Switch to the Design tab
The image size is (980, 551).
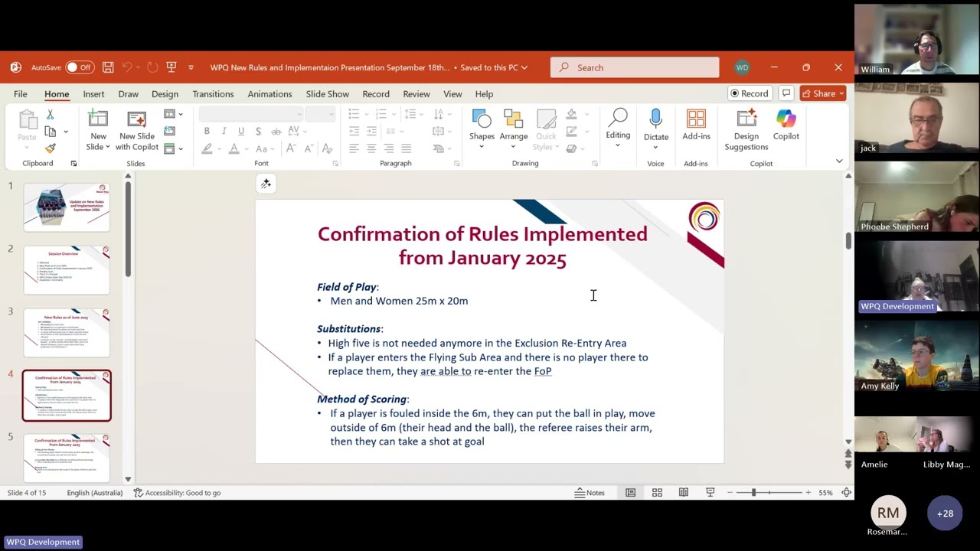point(165,94)
